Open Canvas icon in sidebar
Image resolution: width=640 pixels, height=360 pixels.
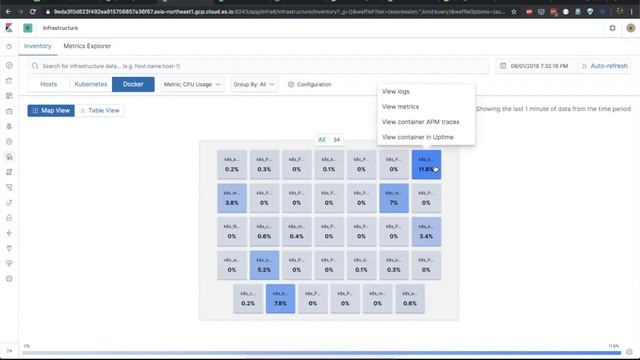coord(9,111)
